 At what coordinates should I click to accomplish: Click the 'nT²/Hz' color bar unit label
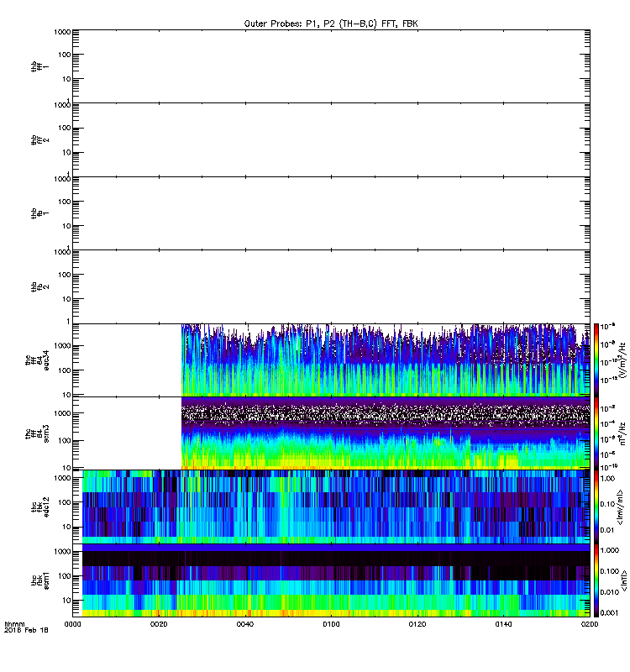pos(622,433)
